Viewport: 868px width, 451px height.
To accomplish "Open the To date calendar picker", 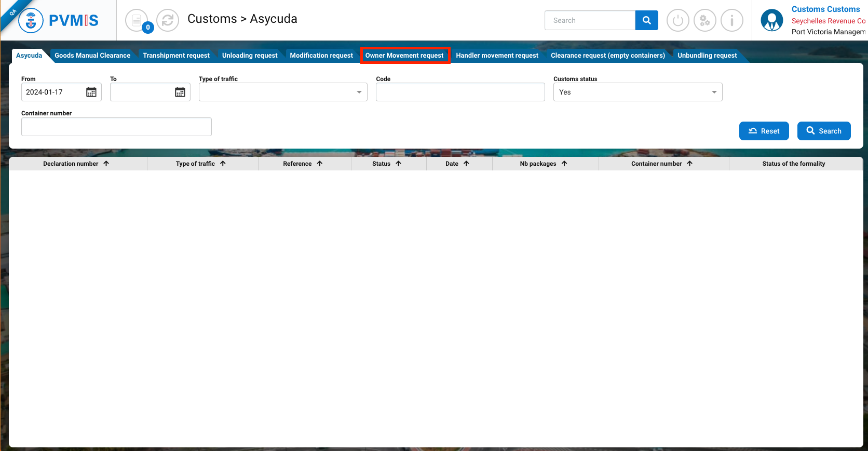I will pyautogui.click(x=180, y=92).
